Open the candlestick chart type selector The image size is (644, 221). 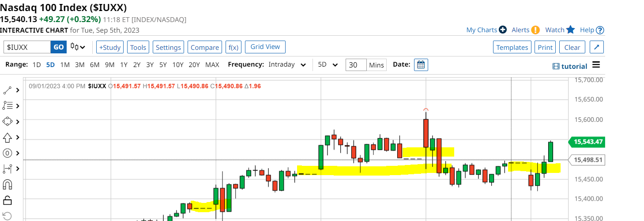coord(78,47)
